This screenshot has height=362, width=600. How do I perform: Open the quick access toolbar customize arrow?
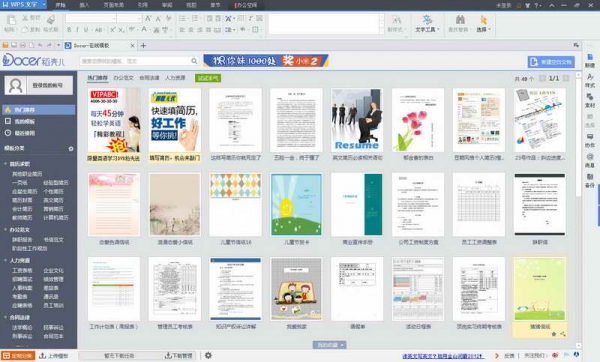click(58, 45)
